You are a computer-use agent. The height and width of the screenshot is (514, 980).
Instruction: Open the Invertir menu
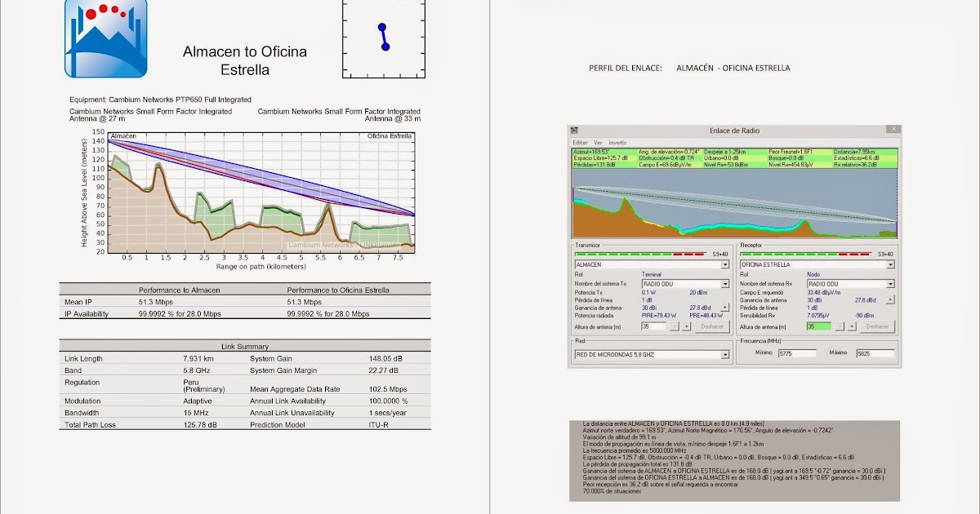point(618,142)
